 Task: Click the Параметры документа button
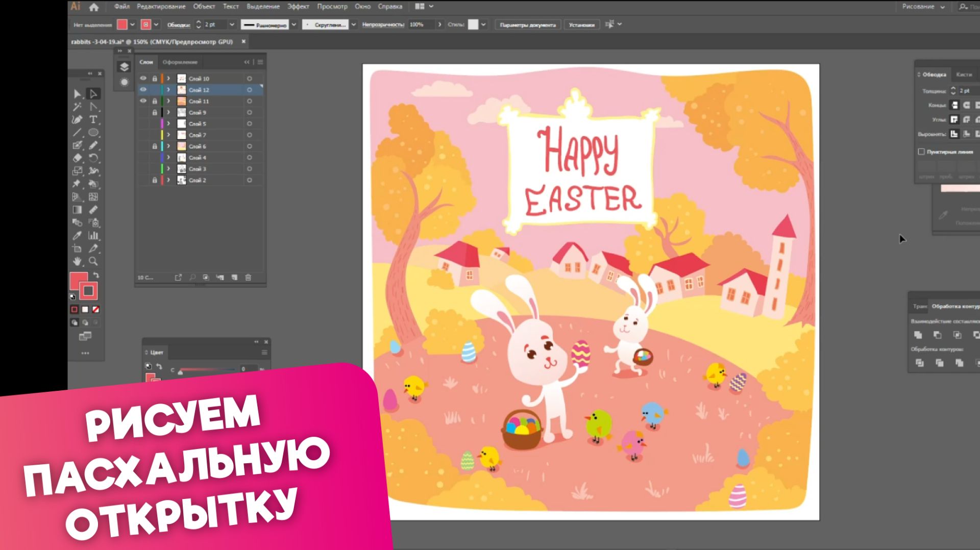528,24
